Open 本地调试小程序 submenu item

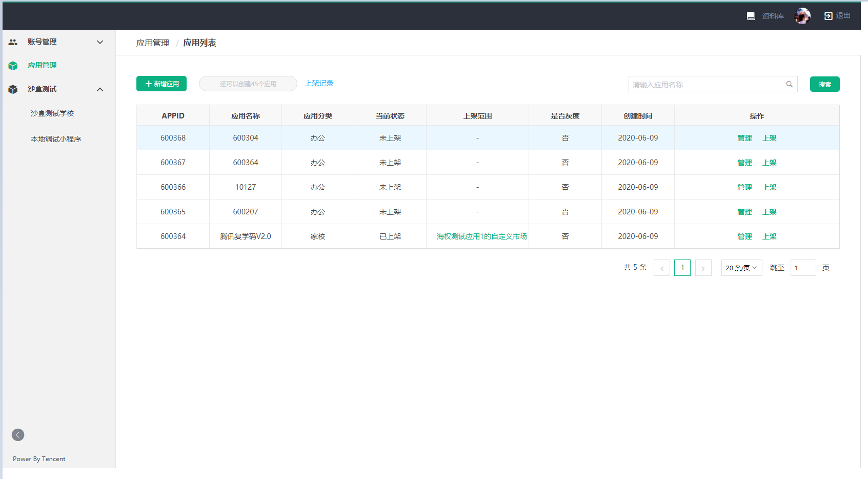tap(56, 139)
